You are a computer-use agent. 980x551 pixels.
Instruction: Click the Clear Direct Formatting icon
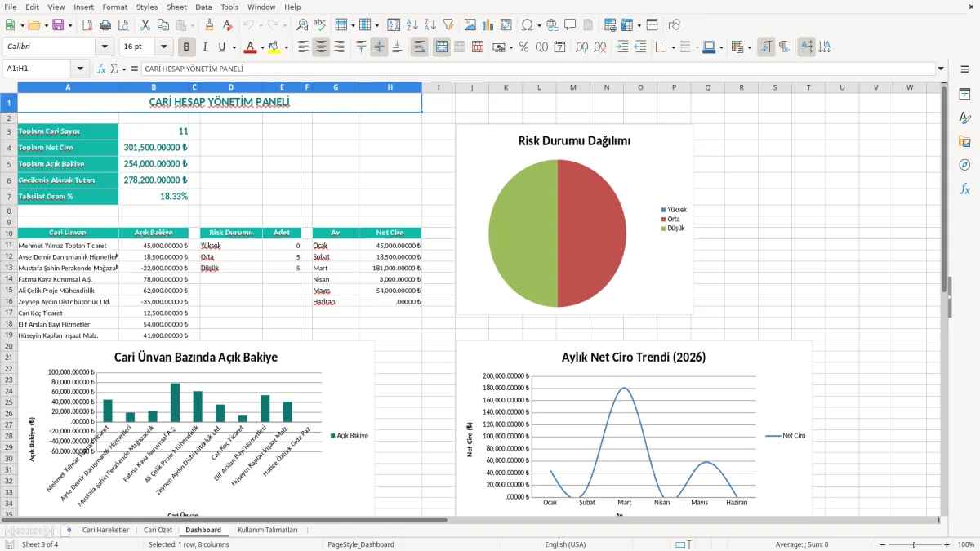pyautogui.click(x=226, y=25)
